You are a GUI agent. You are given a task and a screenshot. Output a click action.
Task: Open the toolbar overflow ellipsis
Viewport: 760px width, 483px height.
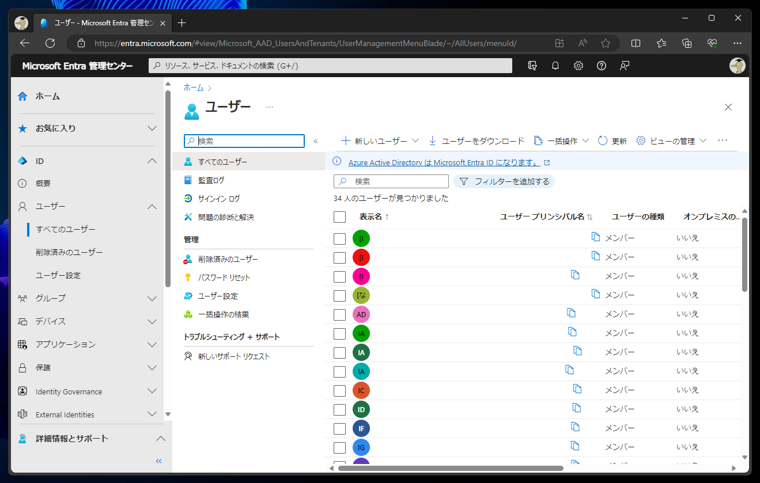pyautogui.click(x=722, y=140)
